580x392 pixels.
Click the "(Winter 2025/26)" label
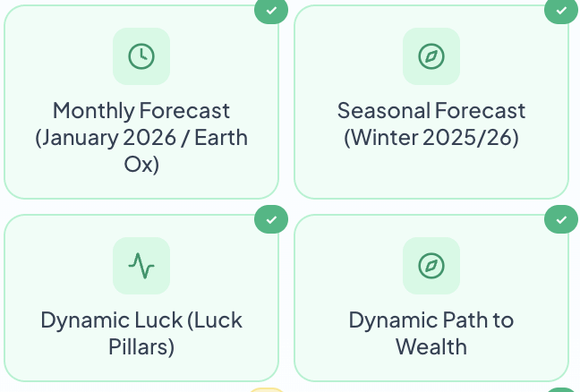pyautogui.click(x=431, y=139)
